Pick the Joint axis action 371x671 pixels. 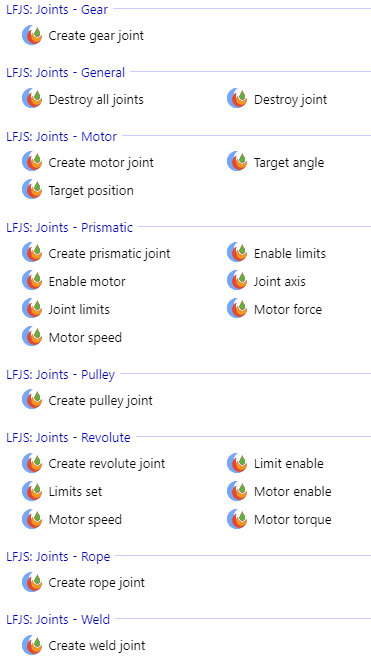coord(280,282)
